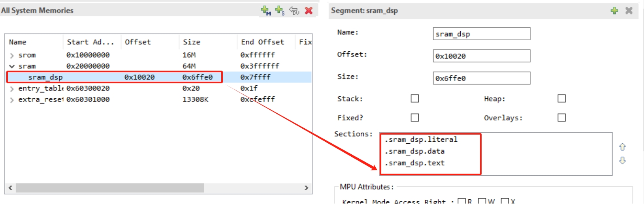Click the Add Memory icon (plus M)
The width and height of the screenshot is (644, 208).
point(266,11)
